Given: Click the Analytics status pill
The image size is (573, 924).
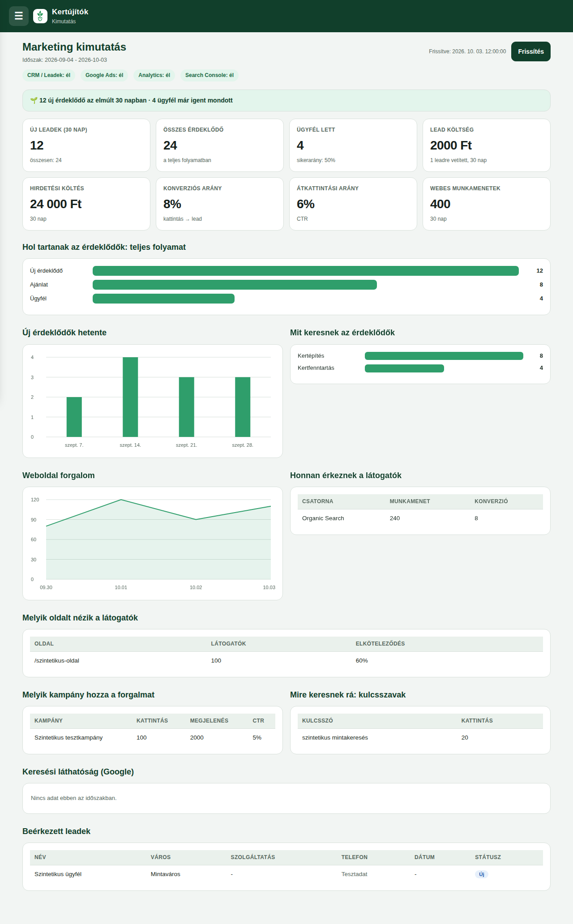Looking at the screenshot, I should pos(154,75).
